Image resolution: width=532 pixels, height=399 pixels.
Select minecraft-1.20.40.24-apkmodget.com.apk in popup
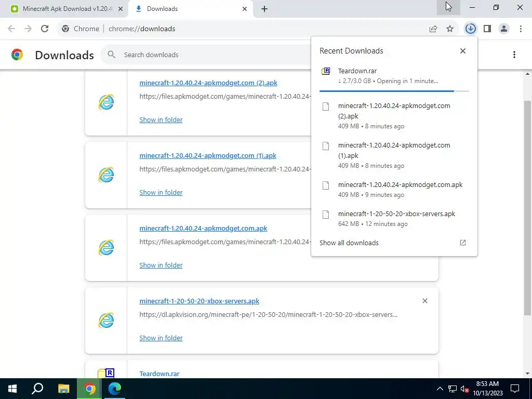[x=394, y=190]
